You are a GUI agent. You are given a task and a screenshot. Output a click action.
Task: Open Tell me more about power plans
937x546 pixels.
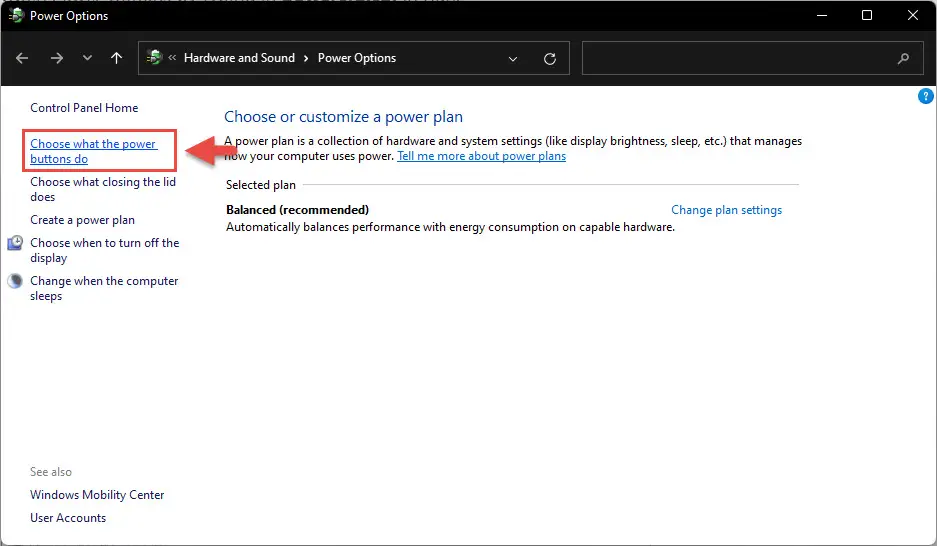point(482,156)
